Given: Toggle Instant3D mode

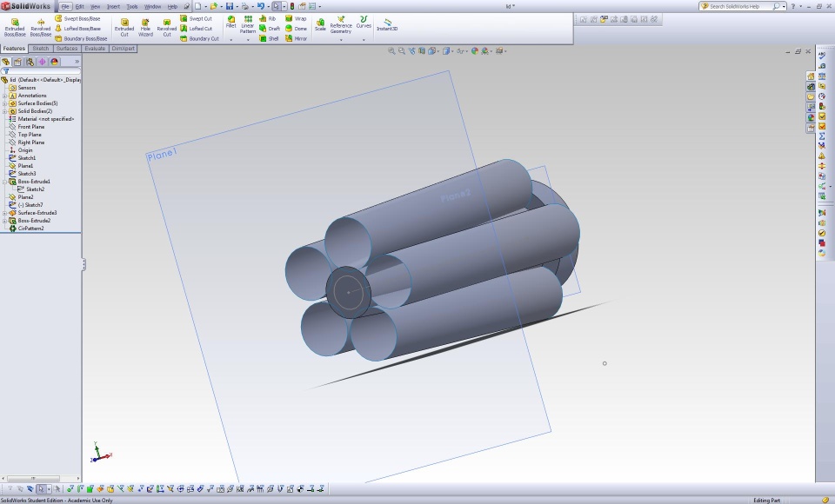Looking at the screenshot, I should (x=387, y=24).
